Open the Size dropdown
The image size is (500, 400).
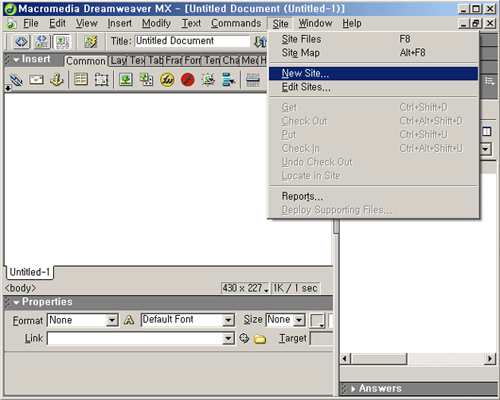(x=299, y=320)
